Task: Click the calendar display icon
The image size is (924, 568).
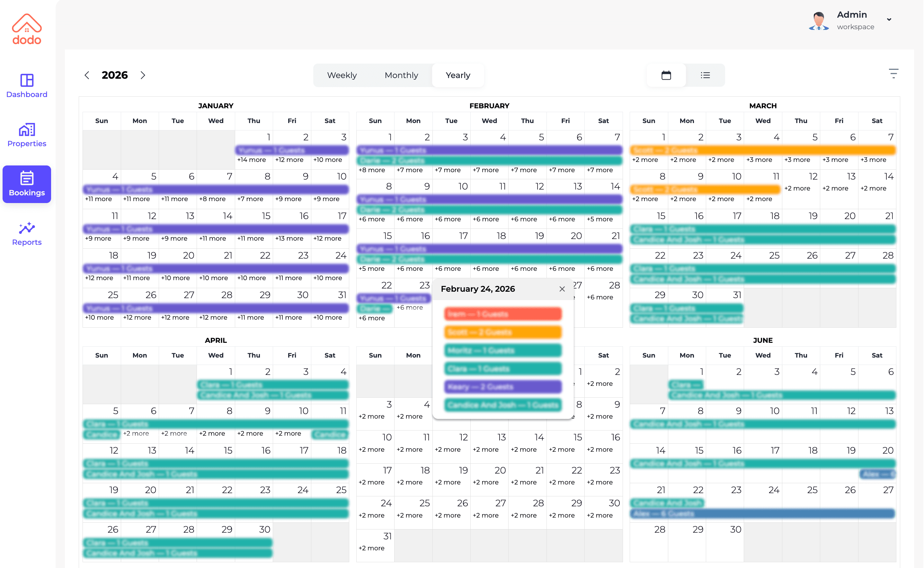Action: tap(666, 75)
